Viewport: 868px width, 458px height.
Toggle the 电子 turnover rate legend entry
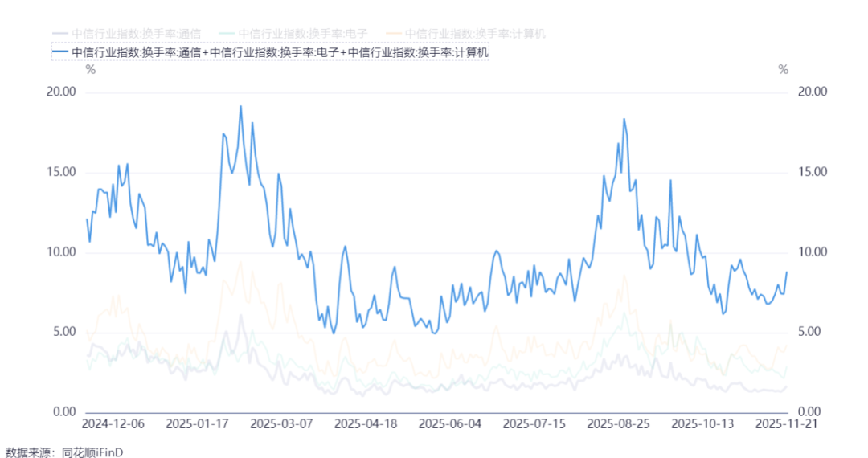point(293,34)
